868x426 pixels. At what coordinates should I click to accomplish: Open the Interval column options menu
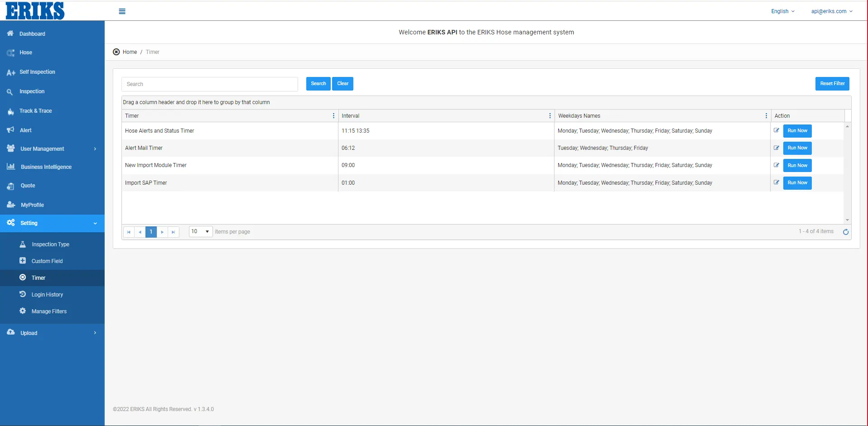pyautogui.click(x=550, y=116)
